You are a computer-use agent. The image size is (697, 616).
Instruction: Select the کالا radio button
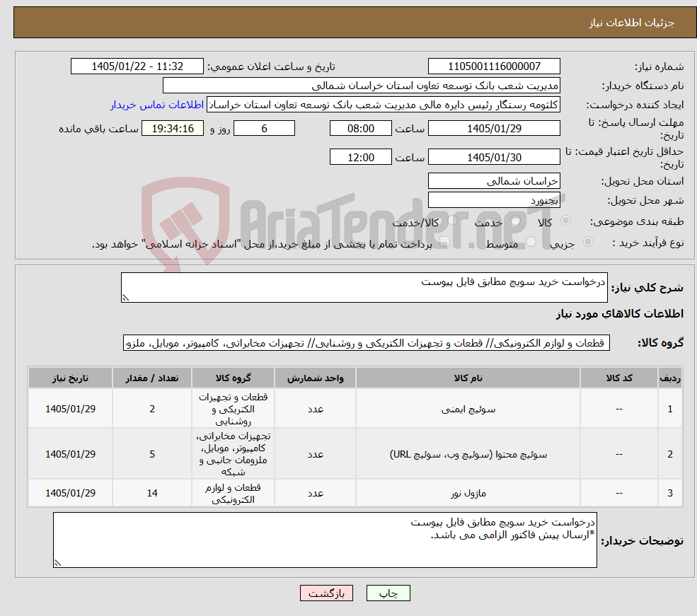566,221
